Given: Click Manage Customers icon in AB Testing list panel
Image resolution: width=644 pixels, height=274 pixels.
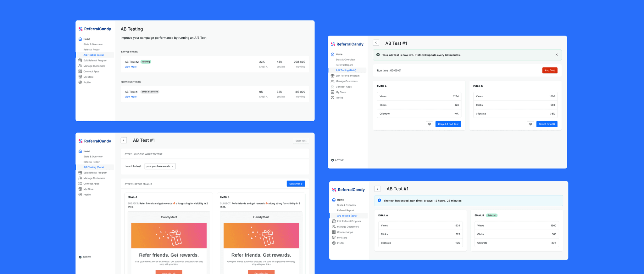Looking at the screenshot, I should click(x=80, y=66).
